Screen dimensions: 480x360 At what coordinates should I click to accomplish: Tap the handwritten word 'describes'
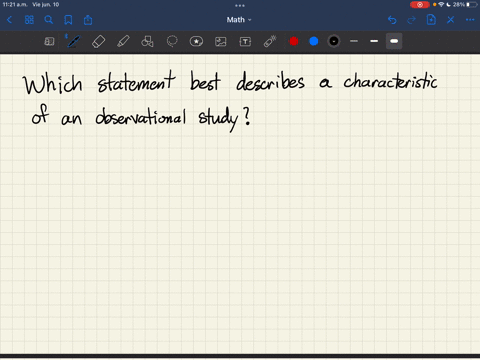pos(270,82)
